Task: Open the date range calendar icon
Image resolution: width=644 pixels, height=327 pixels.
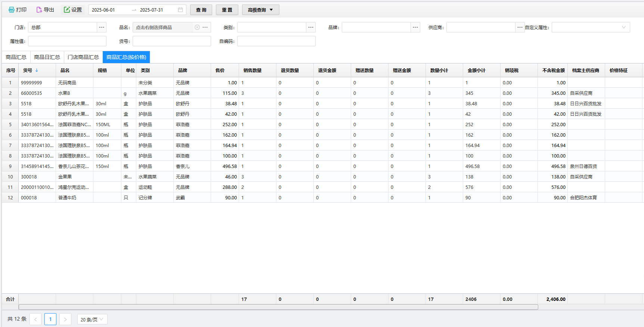Action: (180, 10)
